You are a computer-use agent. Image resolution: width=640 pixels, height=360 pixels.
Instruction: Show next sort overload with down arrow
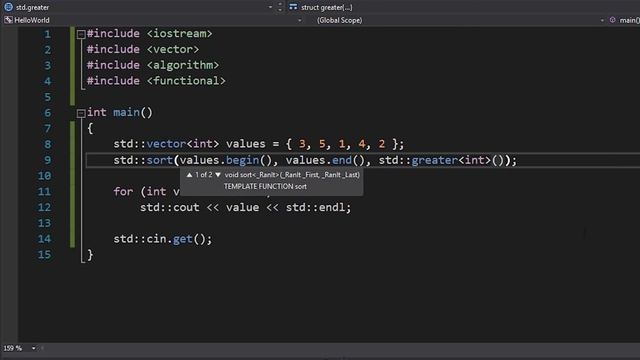click(x=218, y=175)
